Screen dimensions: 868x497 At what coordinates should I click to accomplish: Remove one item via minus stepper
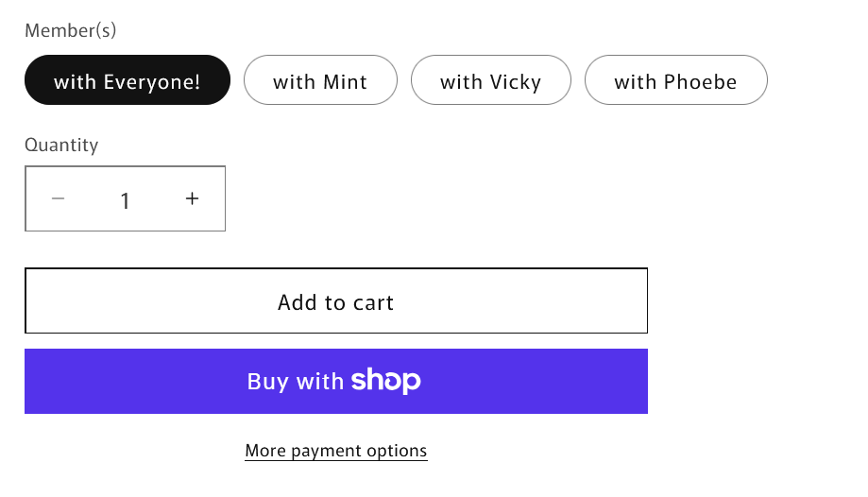click(59, 199)
